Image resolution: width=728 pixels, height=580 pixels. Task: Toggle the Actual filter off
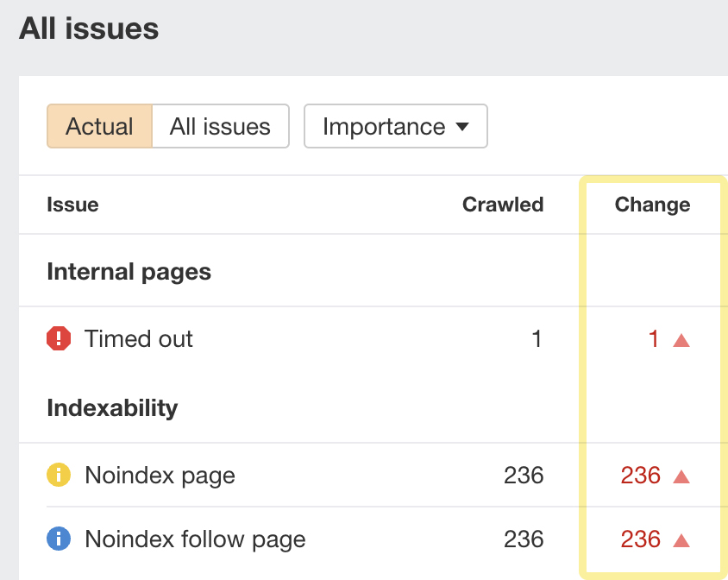(99, 126)
